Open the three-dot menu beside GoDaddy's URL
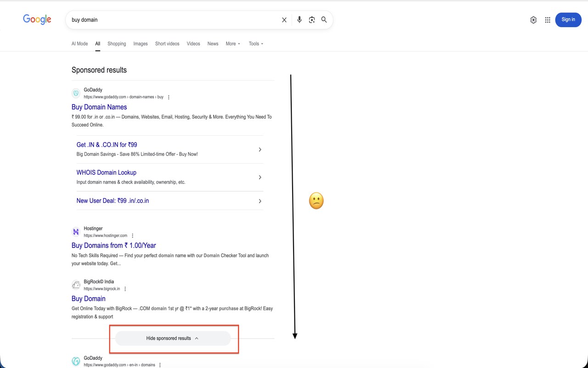 168,97
